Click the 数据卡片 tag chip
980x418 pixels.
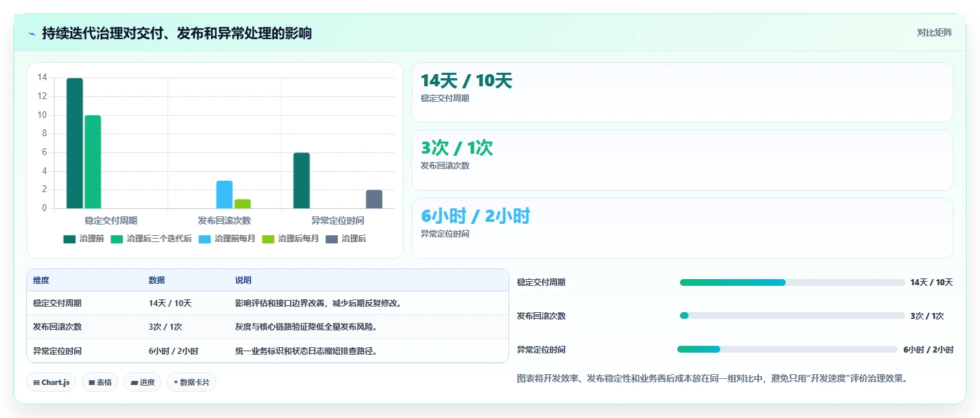tap(192, 382)
